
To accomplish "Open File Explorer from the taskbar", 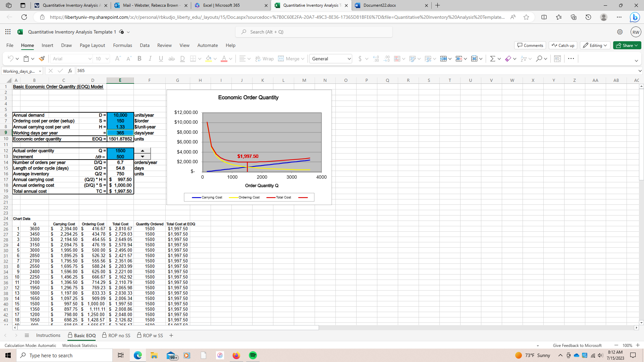I will [x=154, y=355].
